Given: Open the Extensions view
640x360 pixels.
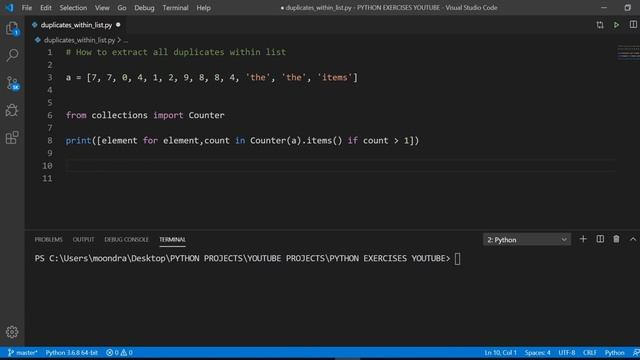Looking at the screenshot, I should pyautogui.click(x=12, y=138).
